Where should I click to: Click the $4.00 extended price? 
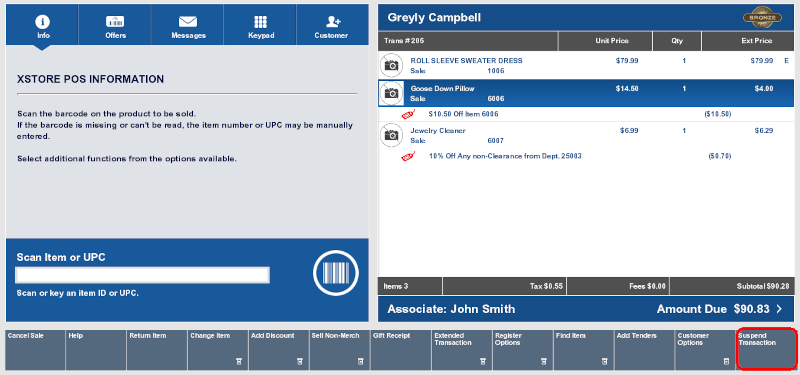tap(764, 88)
